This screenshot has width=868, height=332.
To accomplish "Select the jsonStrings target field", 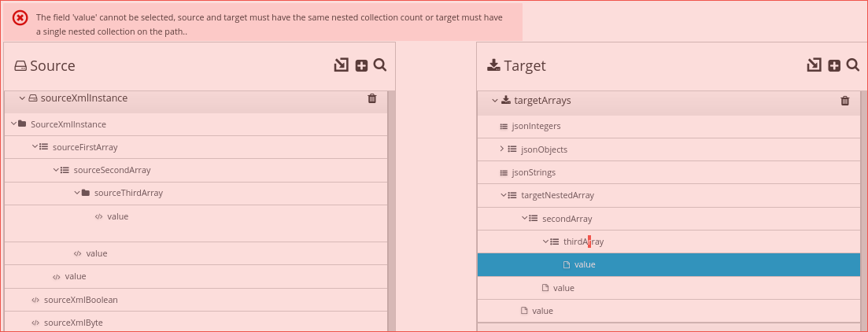I will point(533,172).
